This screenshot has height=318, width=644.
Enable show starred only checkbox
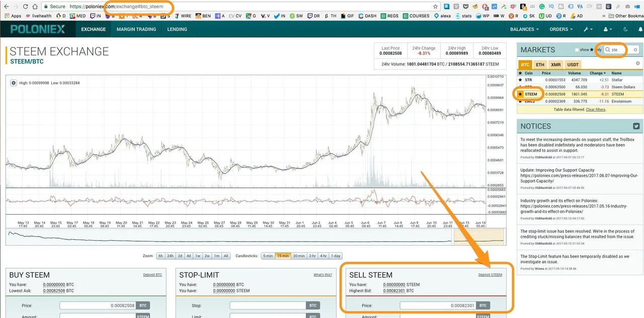coord(577,50)
